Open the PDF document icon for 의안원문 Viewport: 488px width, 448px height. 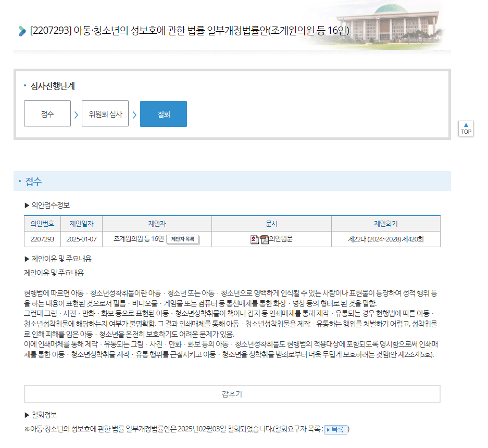pos(264,239)
